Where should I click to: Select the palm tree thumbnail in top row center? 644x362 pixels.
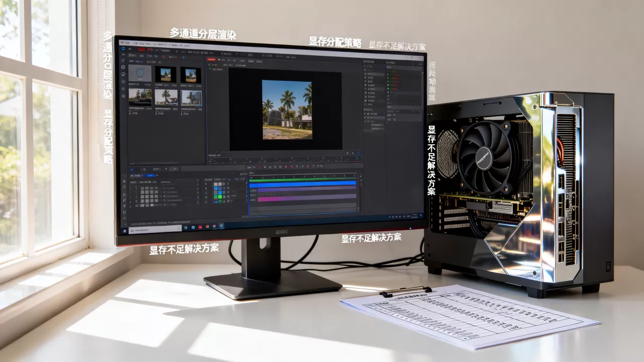point(166,75)
